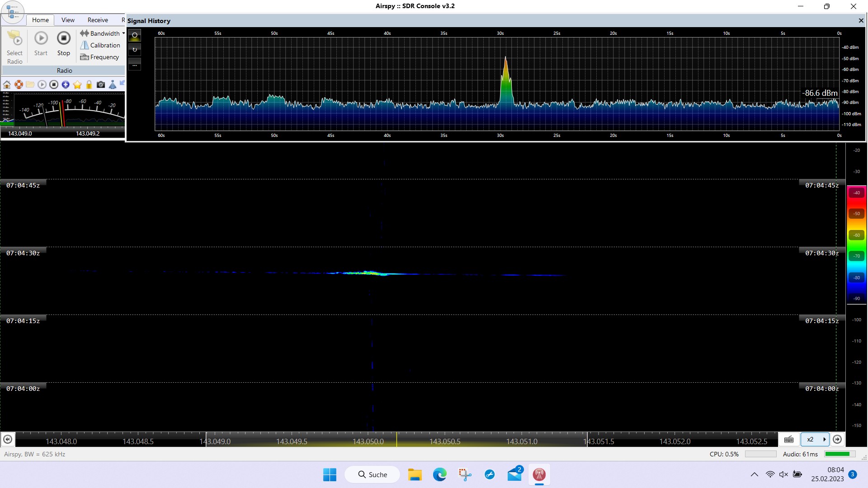Click the small stop icon in quick toolbar
Viewport: 868px width, 488px height.
pos(54,84)
